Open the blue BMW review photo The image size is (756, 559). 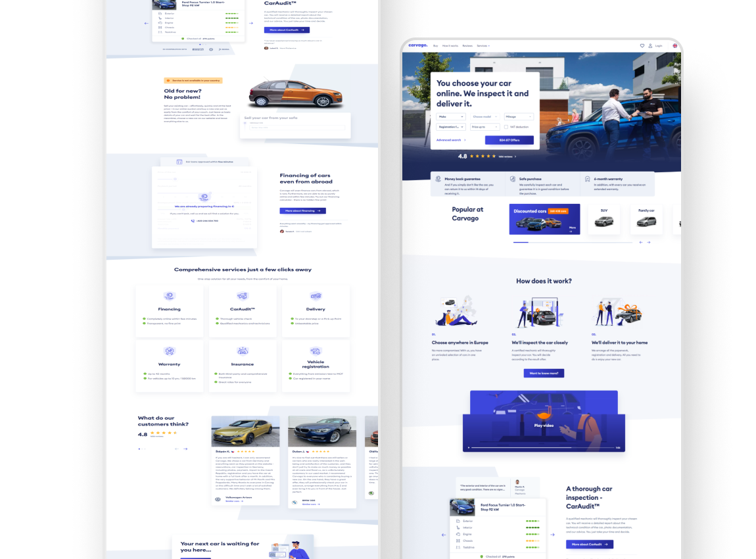point(322,431)
